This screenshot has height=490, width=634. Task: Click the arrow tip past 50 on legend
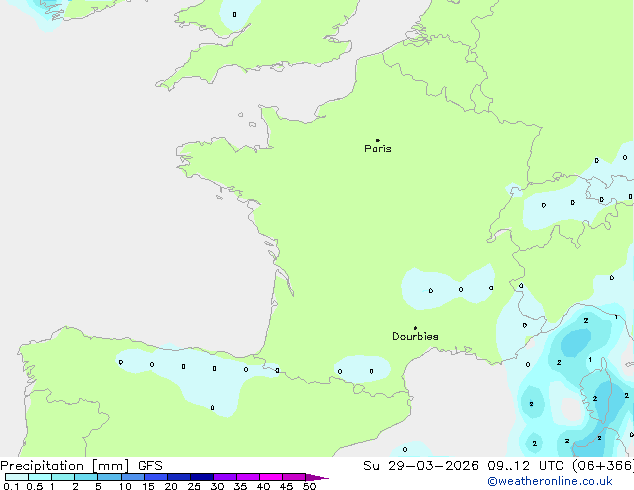pyautogui.click(x=317, y=477)
